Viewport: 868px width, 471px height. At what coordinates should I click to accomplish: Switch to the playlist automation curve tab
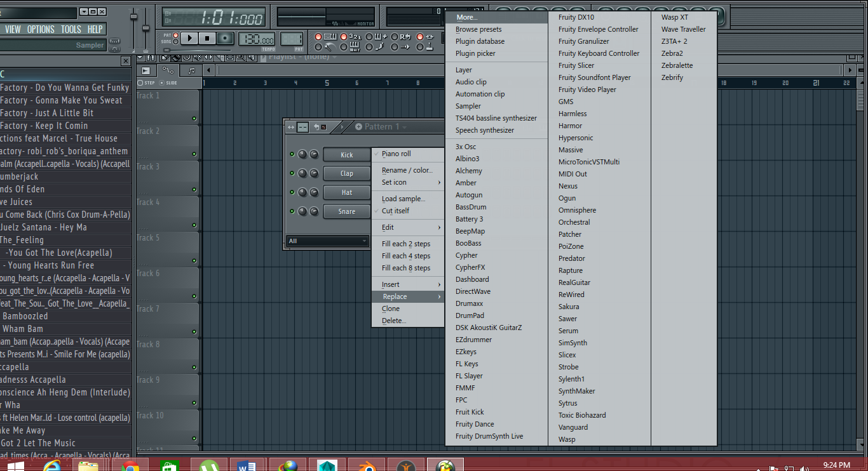(168, 70)
